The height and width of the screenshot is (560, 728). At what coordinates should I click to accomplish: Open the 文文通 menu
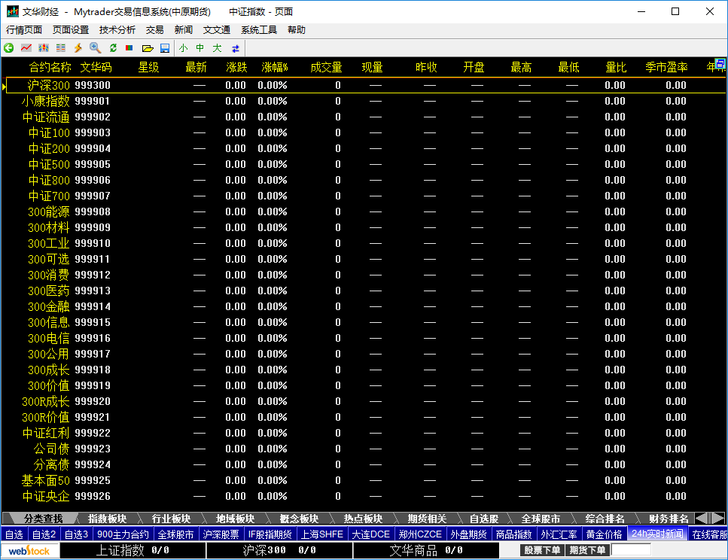point(216,30)
